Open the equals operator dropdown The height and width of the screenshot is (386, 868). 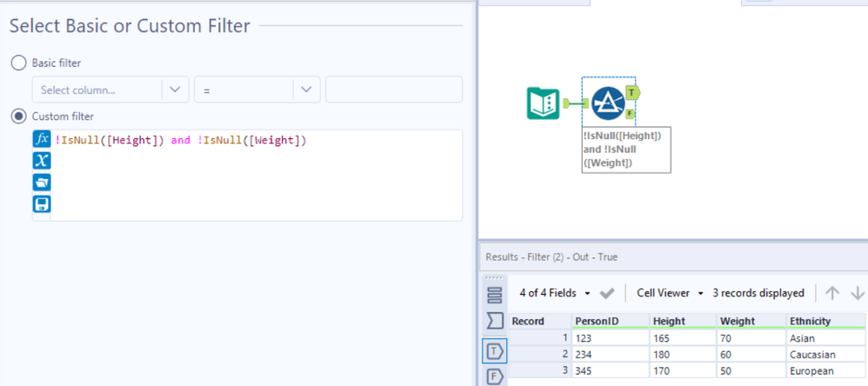[x=257, y=90]
